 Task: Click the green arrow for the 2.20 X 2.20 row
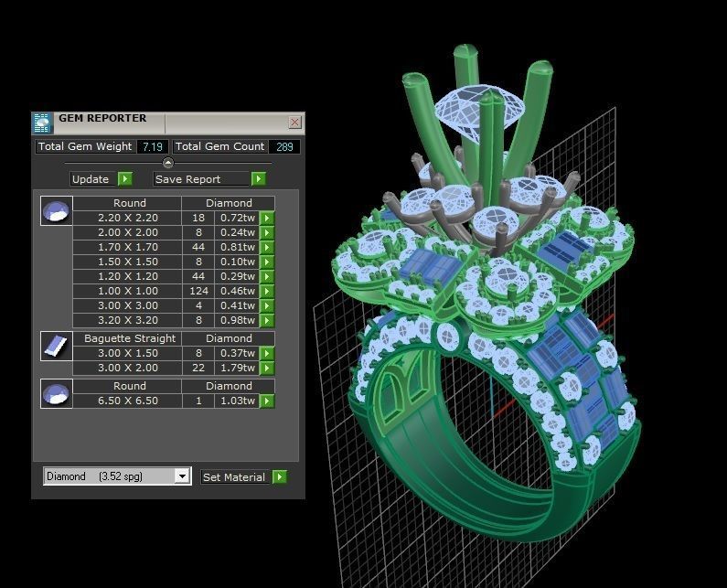[x=267, y=218]
